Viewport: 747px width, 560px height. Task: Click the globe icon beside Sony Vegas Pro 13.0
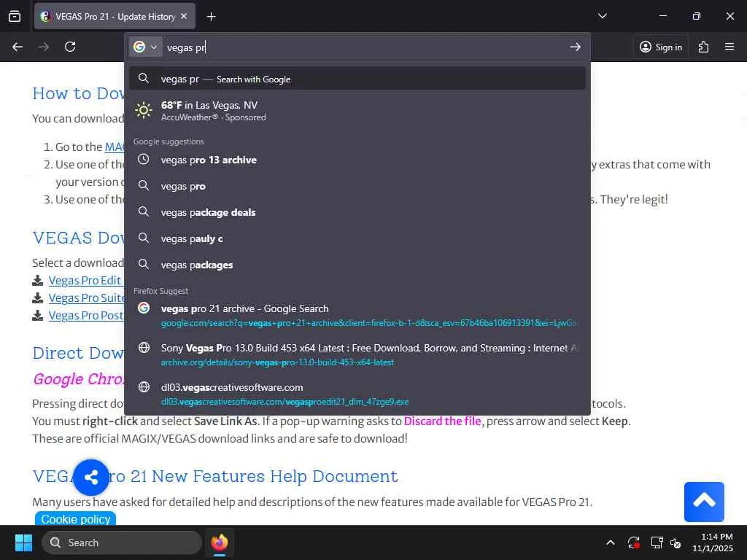144,348
